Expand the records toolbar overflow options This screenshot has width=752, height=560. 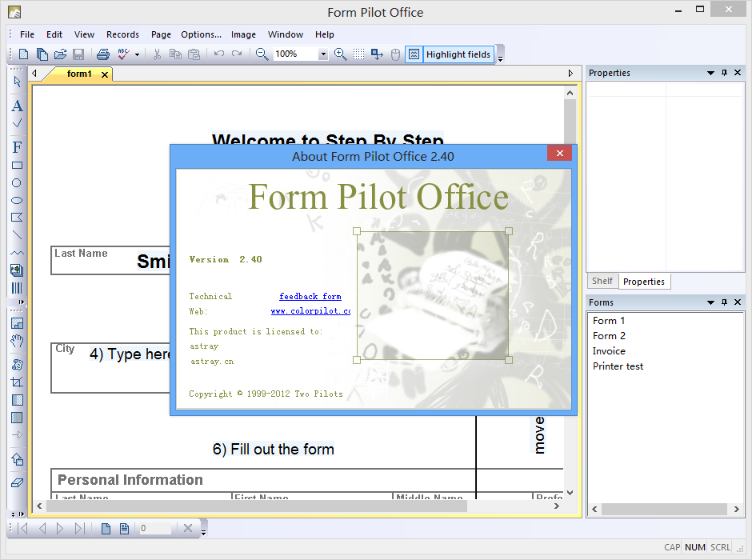(203, 532)
